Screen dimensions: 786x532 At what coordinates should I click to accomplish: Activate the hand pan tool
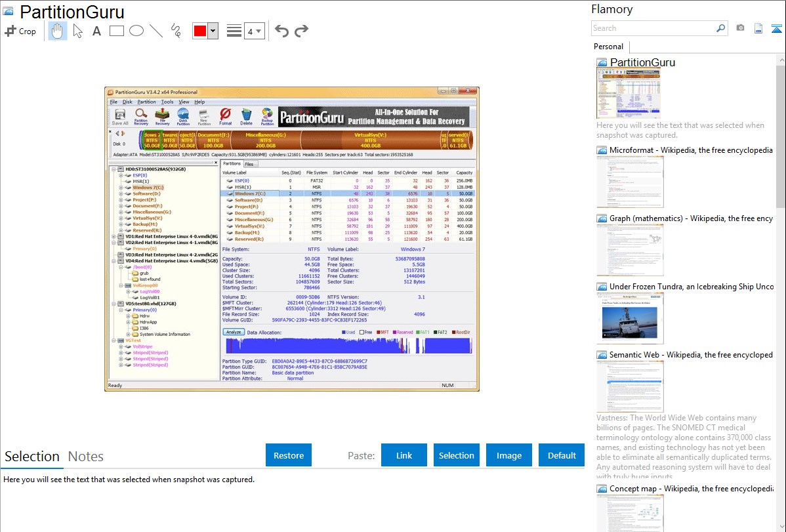(x=58, y=31)
